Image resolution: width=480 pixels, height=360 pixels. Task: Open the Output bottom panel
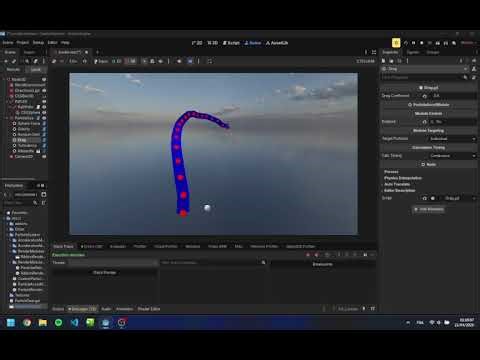(x=58, y=309)
